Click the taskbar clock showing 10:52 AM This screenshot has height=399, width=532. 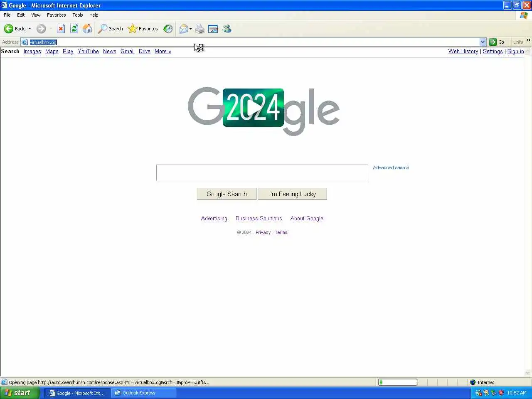click(x=517, y=393)
